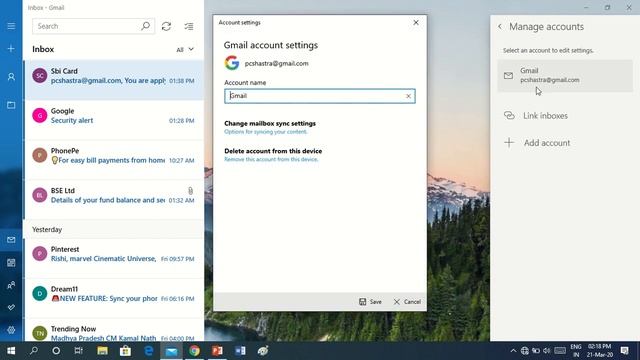Open the accounts person icon in sidebar

[11, 77]
